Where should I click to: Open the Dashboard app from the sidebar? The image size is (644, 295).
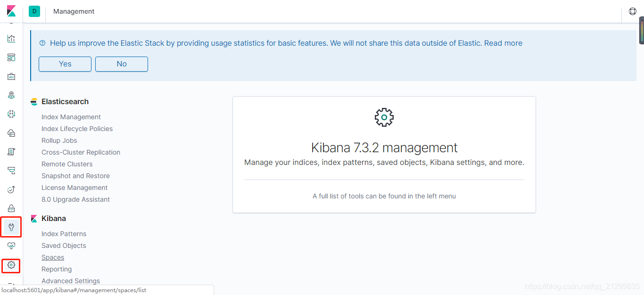tap(11, 57)
